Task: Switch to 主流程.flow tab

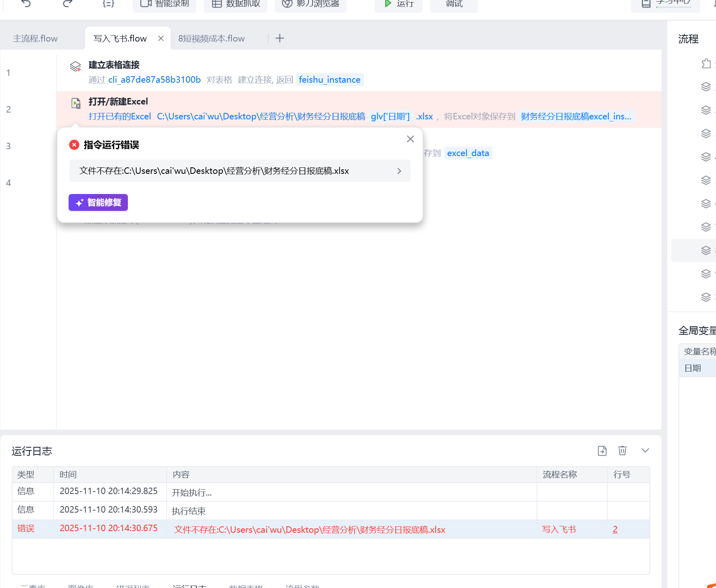Action: click(35, 38)
